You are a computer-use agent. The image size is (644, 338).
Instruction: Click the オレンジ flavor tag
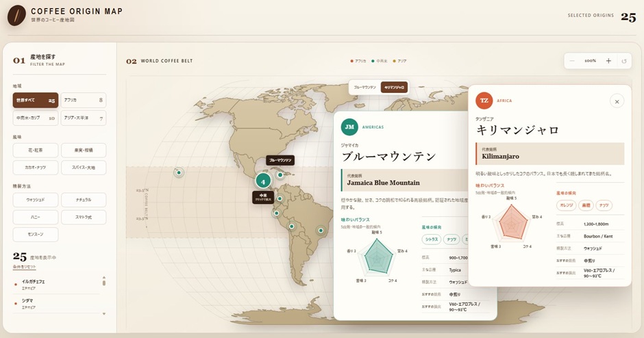tap(567, 205)
